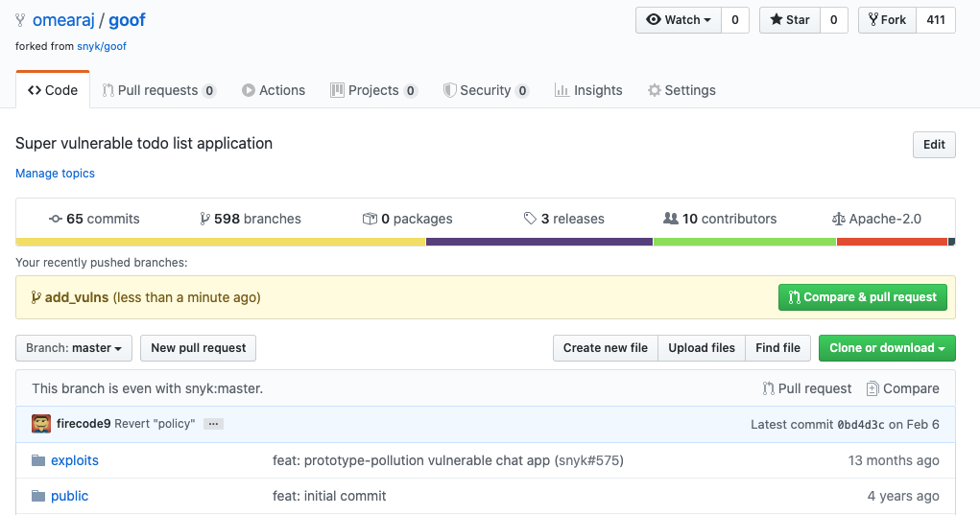The image size is (980, 515).
Task: Open the feat: initial commit message
Action: click(x=329, y=496)
